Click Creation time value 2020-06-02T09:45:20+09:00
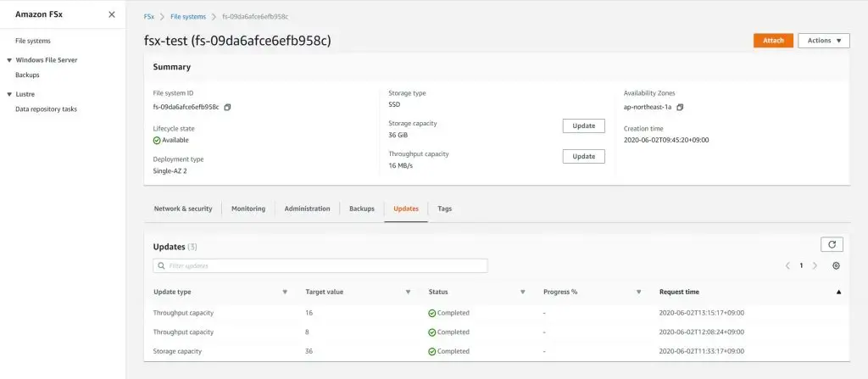Screen dimensions: 868x379 tap(666, 140)
